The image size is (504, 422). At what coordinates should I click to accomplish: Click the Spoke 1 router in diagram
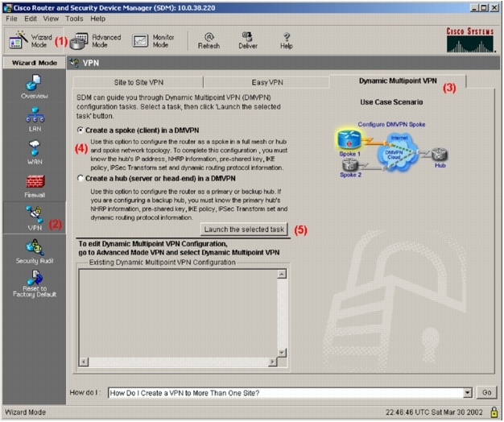(x=349, y=139)
